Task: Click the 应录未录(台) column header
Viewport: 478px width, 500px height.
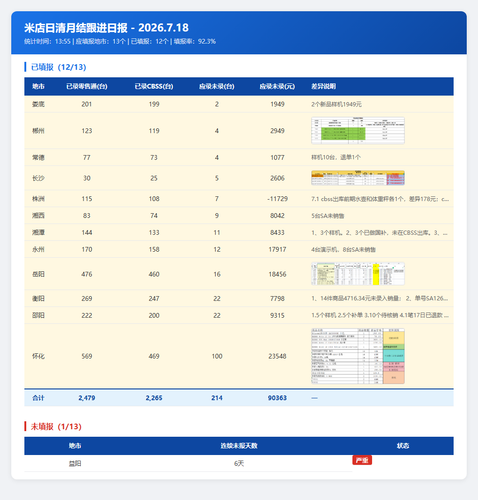Action: (217, 86)
